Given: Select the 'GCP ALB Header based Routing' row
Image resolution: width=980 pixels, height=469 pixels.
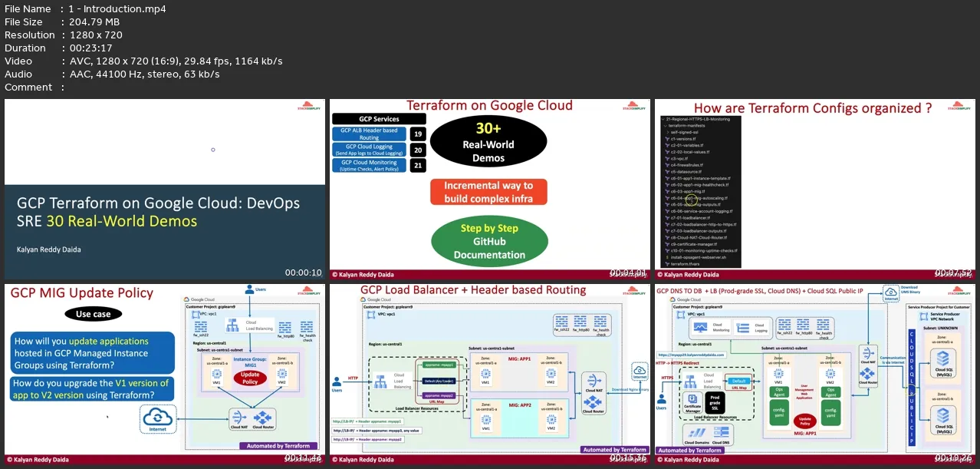Looking at the screenshot, I should click(x=369, y=134).
